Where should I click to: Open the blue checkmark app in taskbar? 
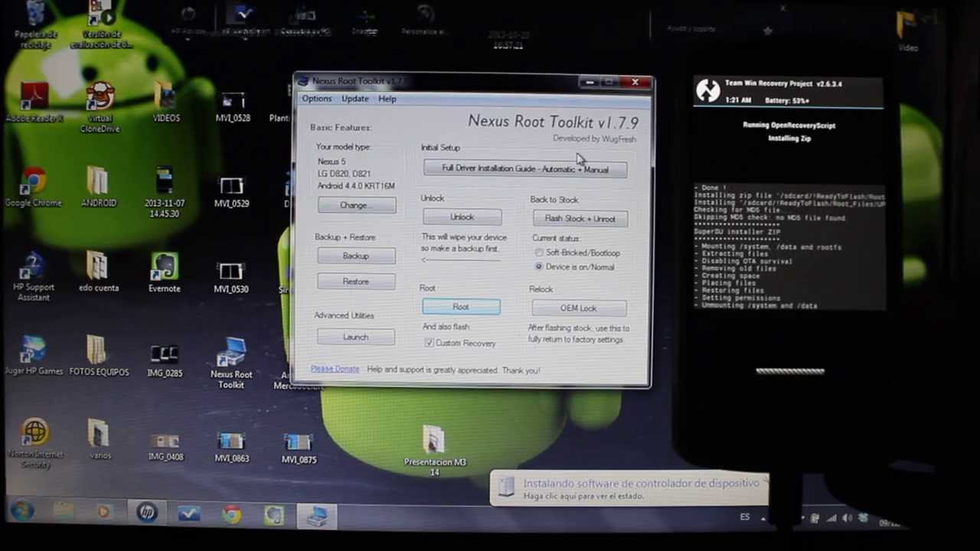pyautogui.click(x=189, y=514)
